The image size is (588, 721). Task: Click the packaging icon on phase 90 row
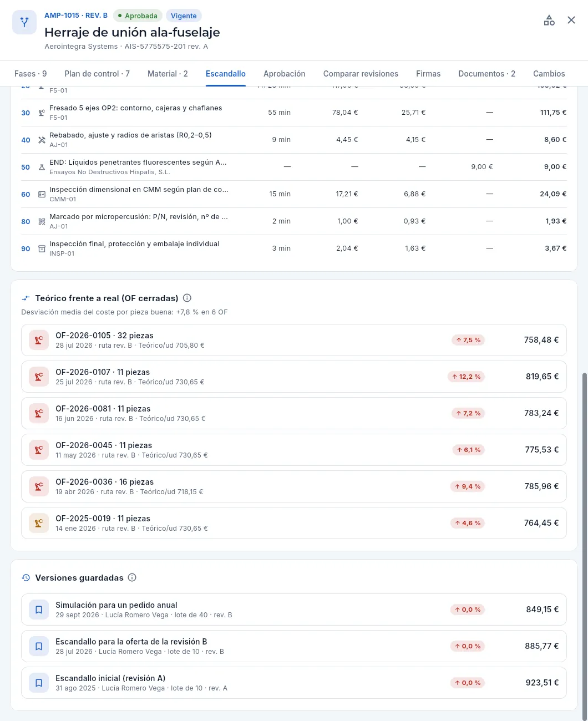(x=42, y=248)
